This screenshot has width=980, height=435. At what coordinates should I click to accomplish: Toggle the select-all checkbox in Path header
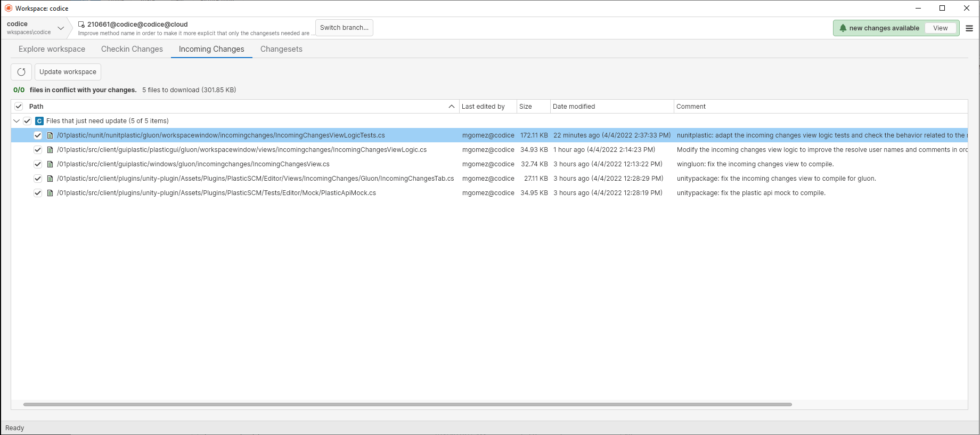click(x=19, y=107)
